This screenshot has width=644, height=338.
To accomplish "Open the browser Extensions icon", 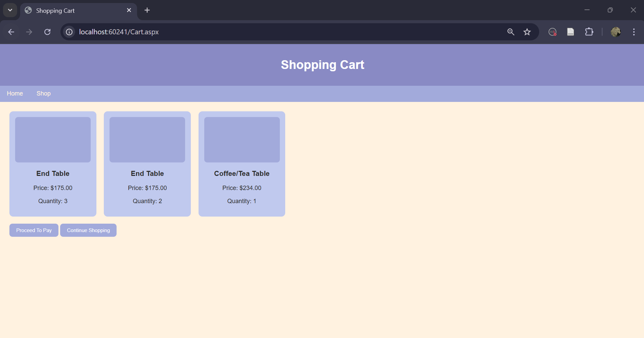I will [589, 32].
